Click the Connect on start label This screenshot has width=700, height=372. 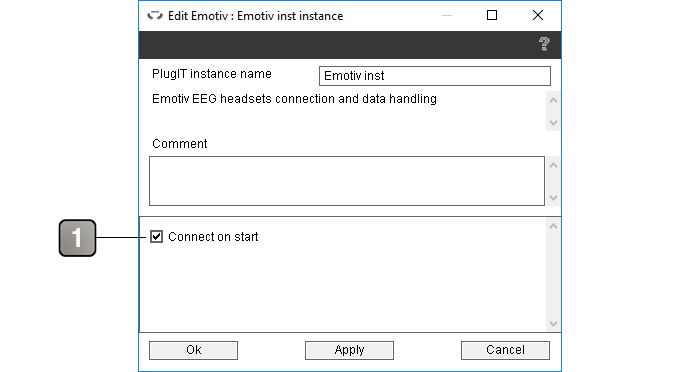tap(213, 237)
